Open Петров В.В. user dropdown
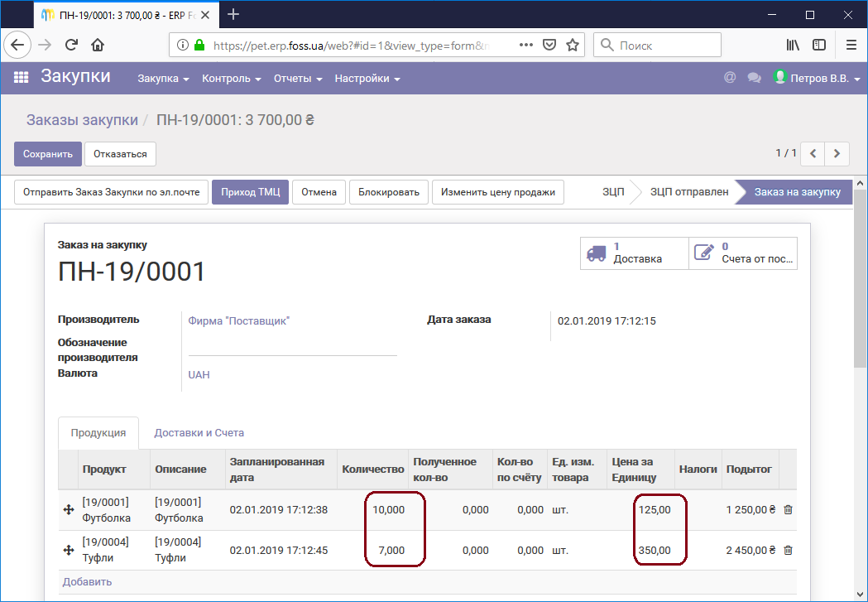 point(817,78)
